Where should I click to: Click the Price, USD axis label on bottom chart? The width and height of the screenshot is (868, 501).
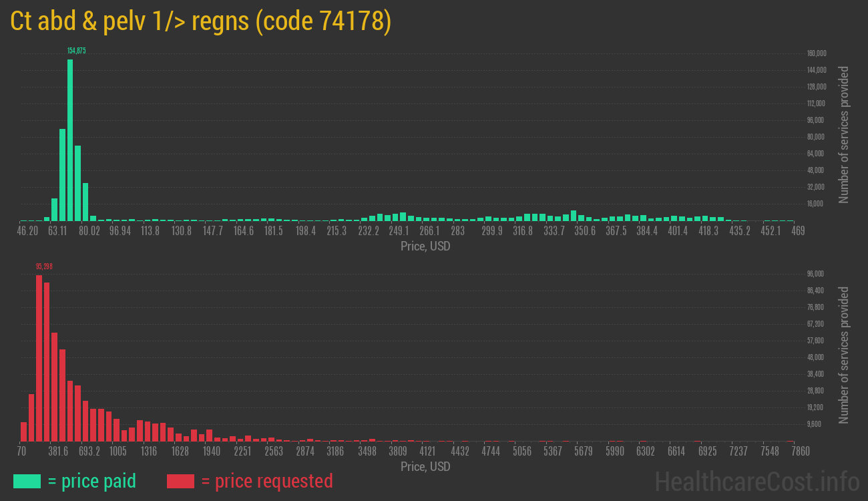click(426, 467)
